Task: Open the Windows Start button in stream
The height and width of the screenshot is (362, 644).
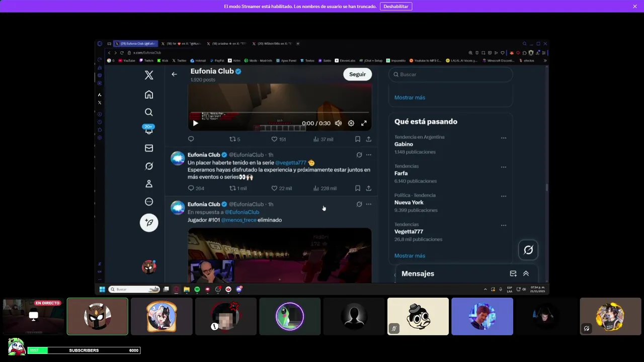Action: 102,289
